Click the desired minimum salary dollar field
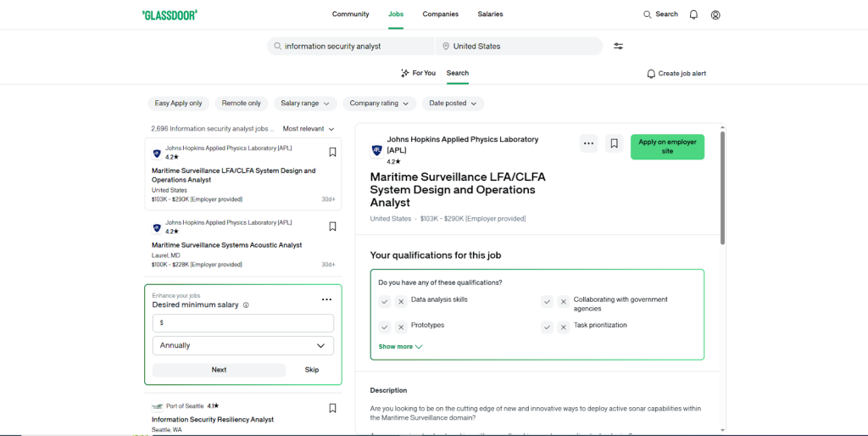Viewport: 868px width, 436px height. tap(243, 323)
